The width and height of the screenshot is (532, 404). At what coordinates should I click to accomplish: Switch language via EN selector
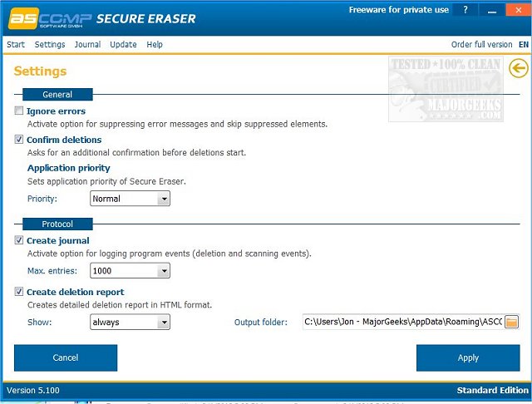[x=524, y=44]
